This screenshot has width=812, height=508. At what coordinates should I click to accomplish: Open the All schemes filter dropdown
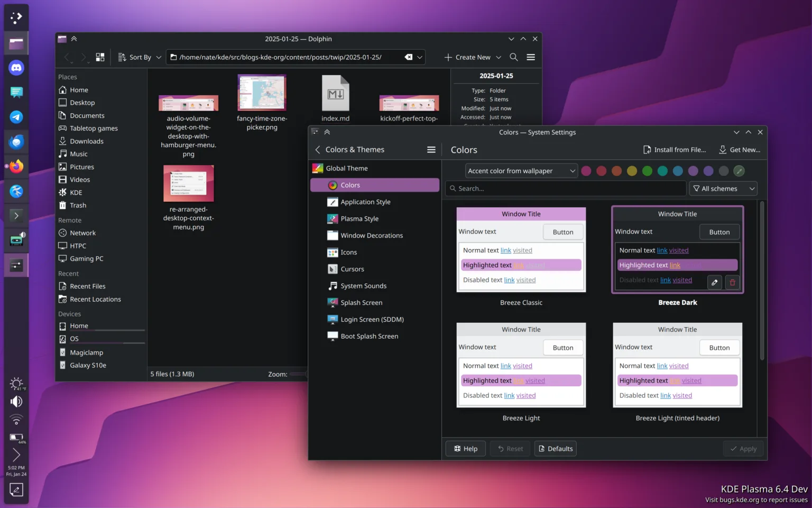723,188
